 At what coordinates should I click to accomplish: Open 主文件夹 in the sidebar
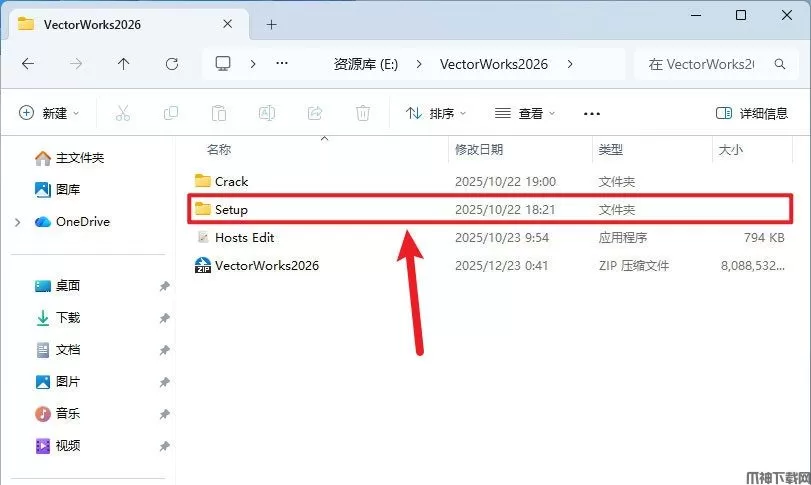pos(69,158)
